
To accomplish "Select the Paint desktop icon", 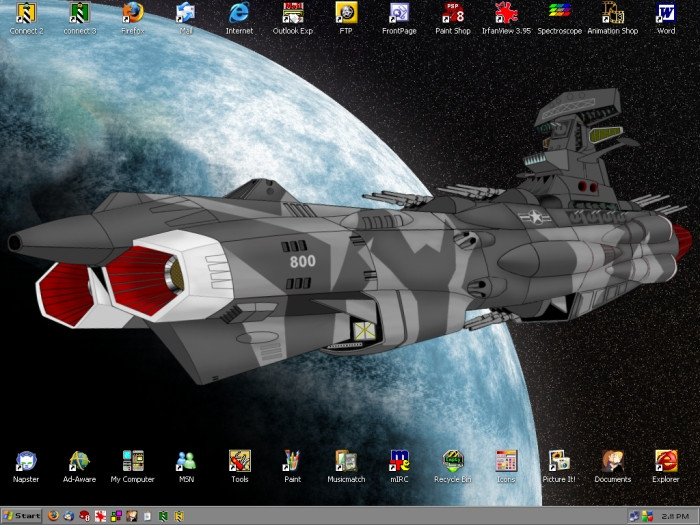I will click(x=292, y=467).
